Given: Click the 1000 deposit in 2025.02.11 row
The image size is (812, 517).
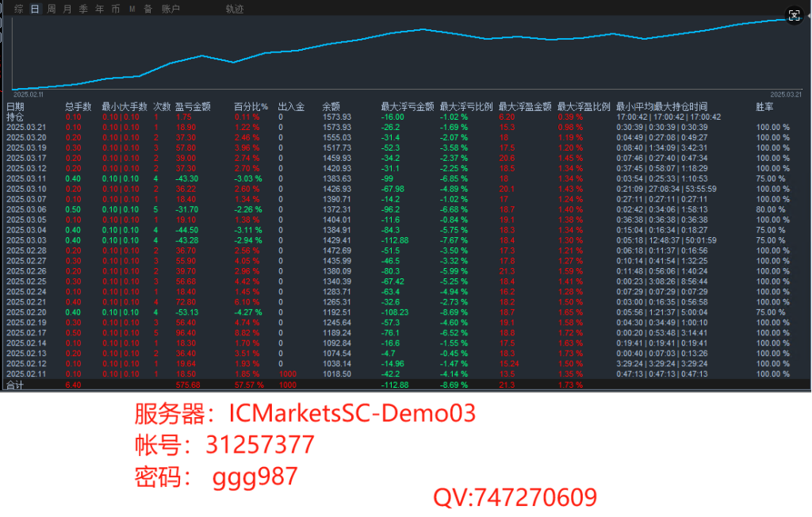Looking at the screenshot, I should click(x=287, y=374).
